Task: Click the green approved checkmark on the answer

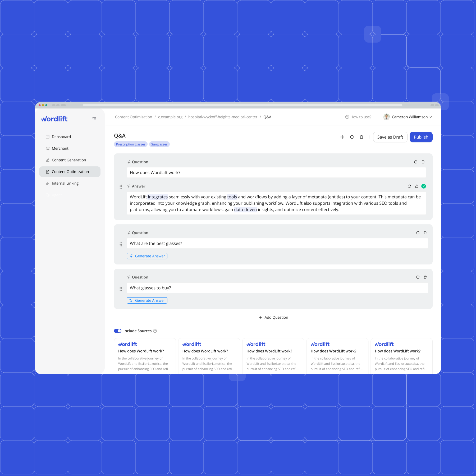Action: [x=424, y=186]
